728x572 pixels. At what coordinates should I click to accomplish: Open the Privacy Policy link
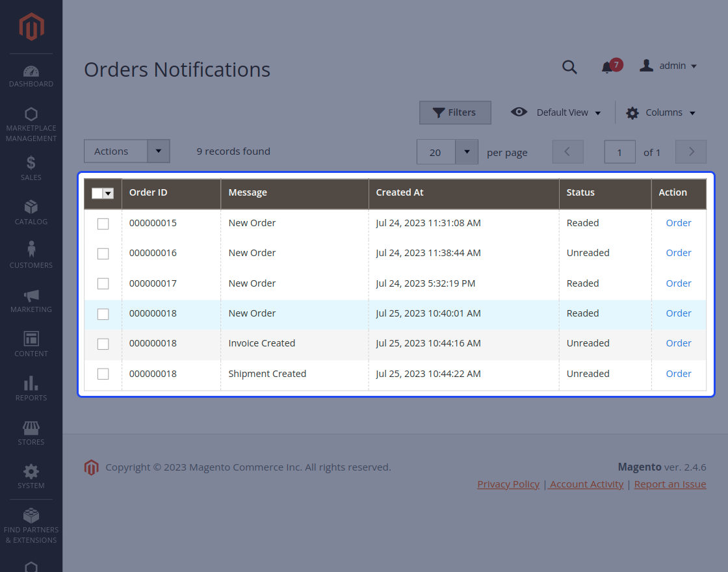pos(508,484)
